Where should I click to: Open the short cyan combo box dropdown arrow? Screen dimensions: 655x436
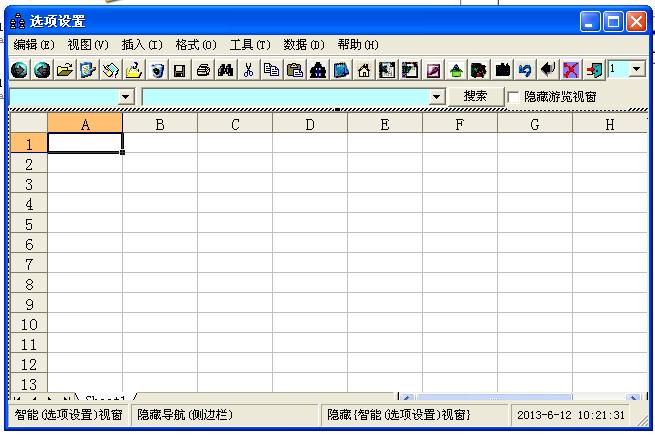click(x=125, y=97)
